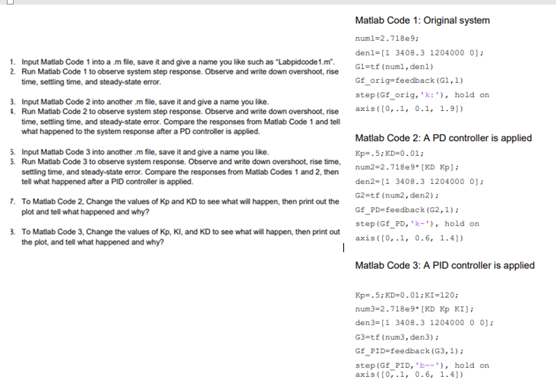Image resolution: width=556 pixels, height=392 pixels.
Task: Click the line "Gf_PID=feedback(G3,1);"
Action: [x=409, y=351]
